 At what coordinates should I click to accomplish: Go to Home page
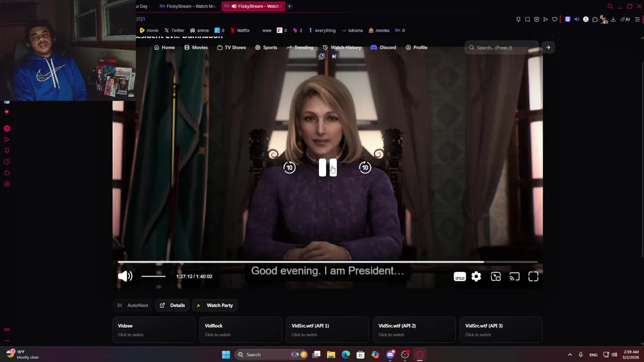coord(165,47)
